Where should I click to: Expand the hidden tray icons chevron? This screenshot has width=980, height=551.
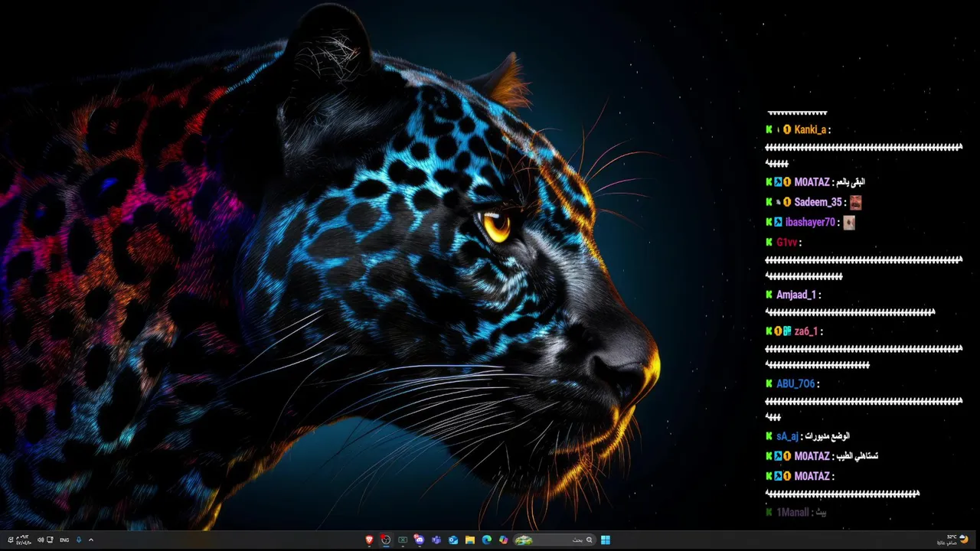point(91,540)
